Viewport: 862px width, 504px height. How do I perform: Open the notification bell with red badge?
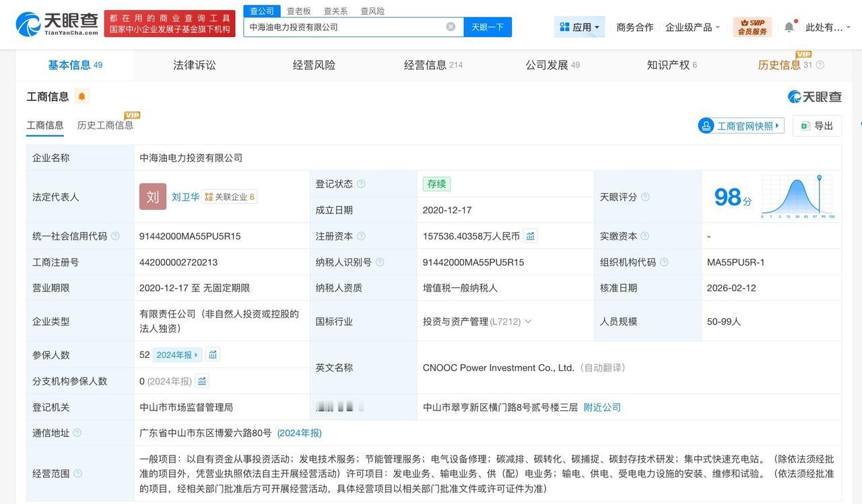(789, 25)
